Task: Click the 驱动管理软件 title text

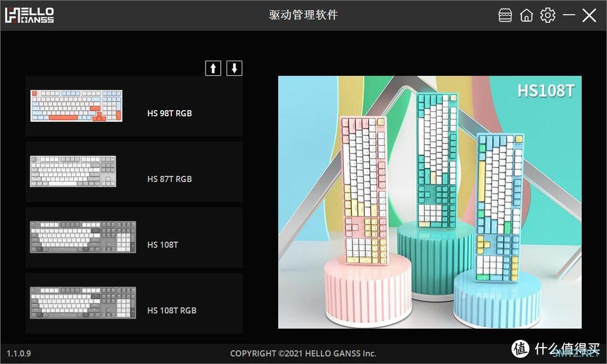Action: point(303,15)
